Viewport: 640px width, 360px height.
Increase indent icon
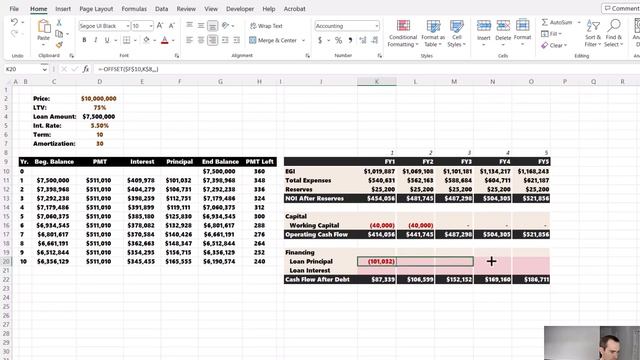coord(237,40)
